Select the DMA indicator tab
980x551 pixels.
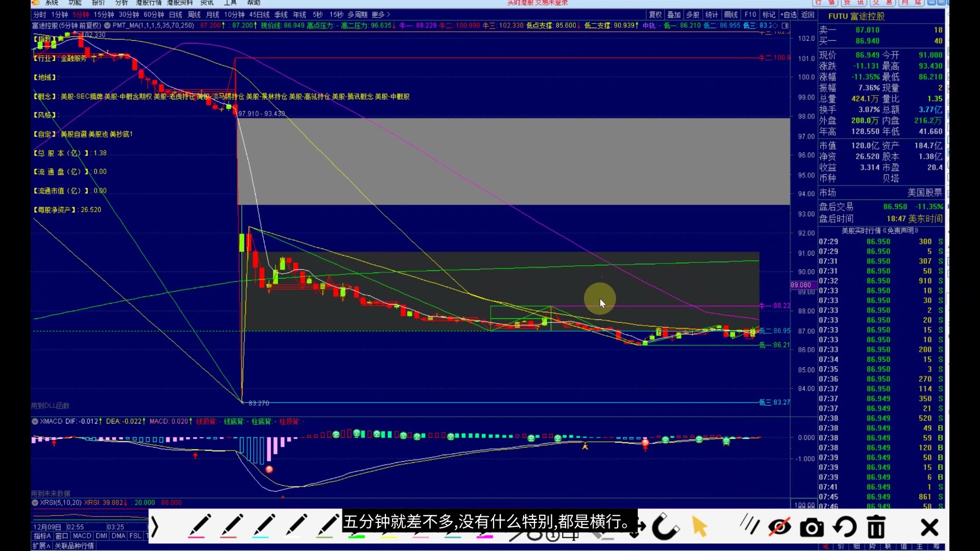click(x=118, y=536)
